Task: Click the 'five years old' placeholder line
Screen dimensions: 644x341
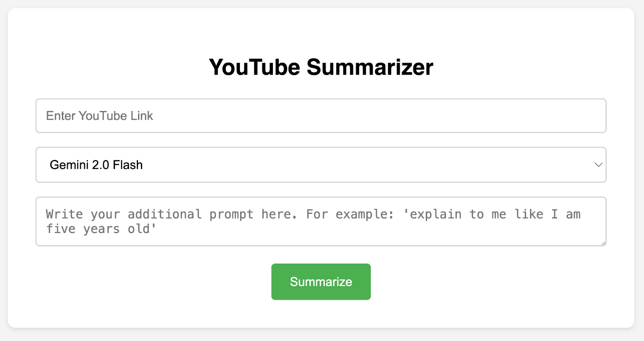Action: [x=101, y=229]
